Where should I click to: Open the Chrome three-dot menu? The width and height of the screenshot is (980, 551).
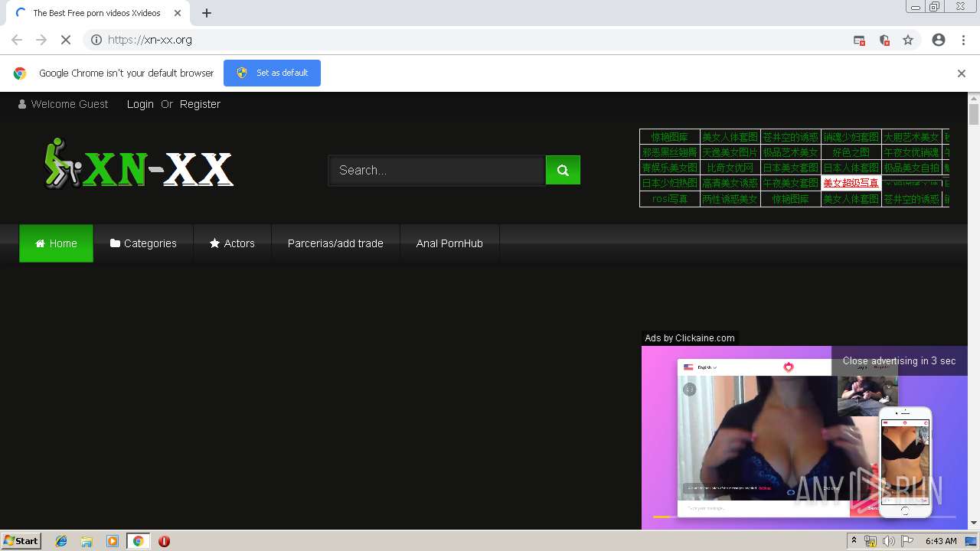pyautogui.click(x=963, y=40)
